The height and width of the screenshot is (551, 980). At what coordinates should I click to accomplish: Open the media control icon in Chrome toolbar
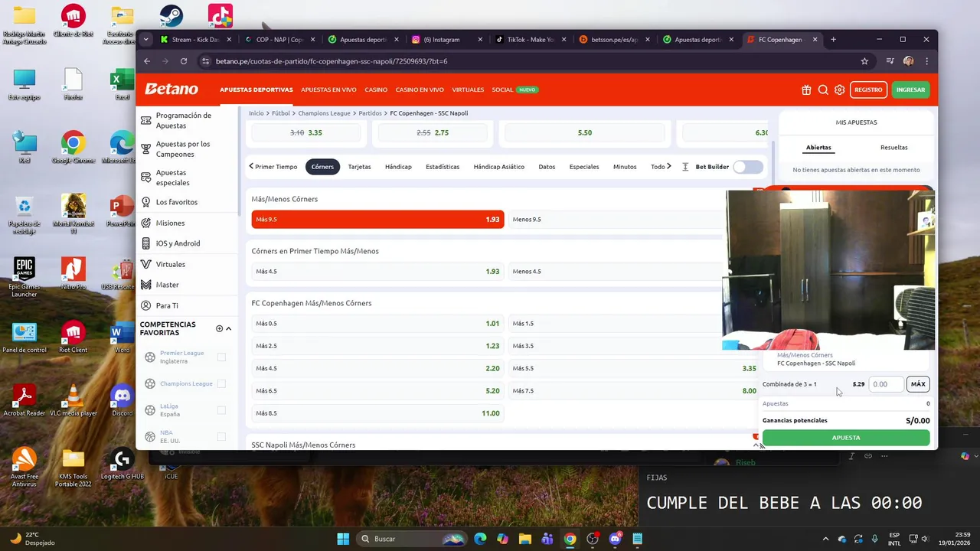click(x=890, y=61)
